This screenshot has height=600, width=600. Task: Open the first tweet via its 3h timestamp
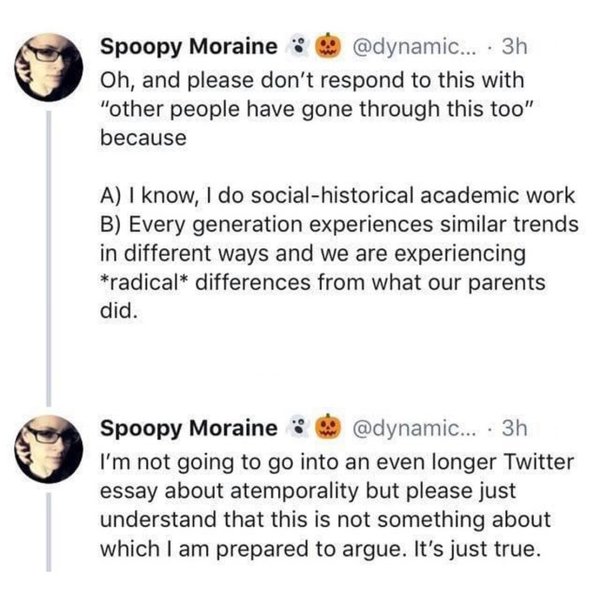click(514, 45)
